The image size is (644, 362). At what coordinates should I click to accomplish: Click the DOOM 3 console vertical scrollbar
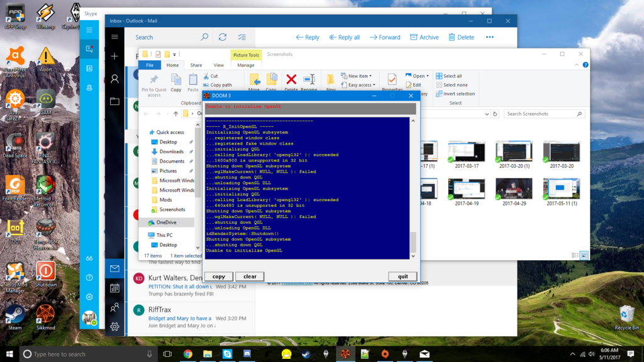[413, 188]
